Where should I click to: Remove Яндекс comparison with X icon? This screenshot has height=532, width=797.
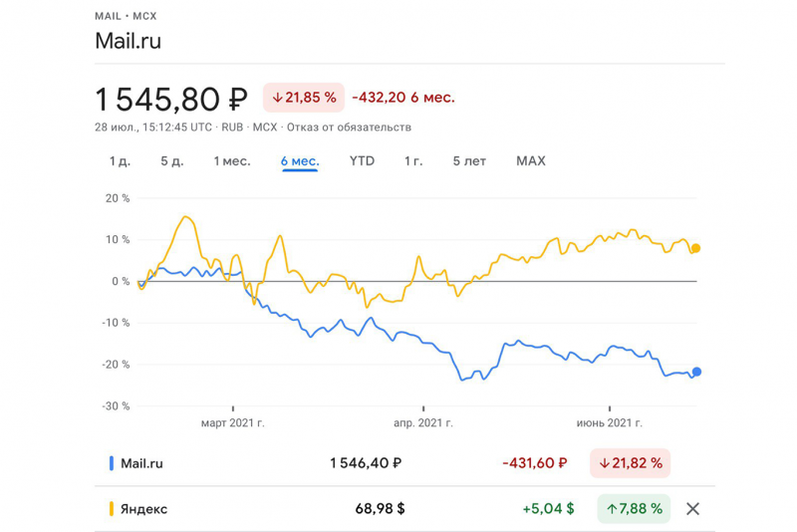(x=692, y=509)
